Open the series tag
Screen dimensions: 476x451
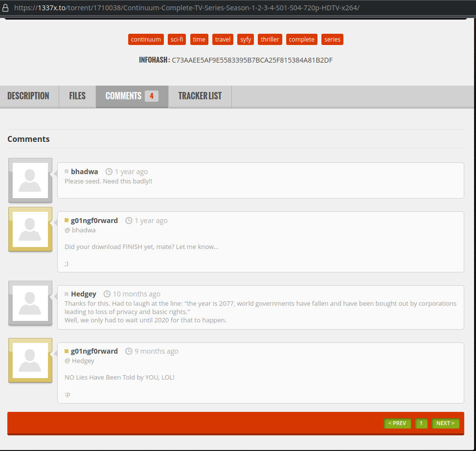click(332, 40)
